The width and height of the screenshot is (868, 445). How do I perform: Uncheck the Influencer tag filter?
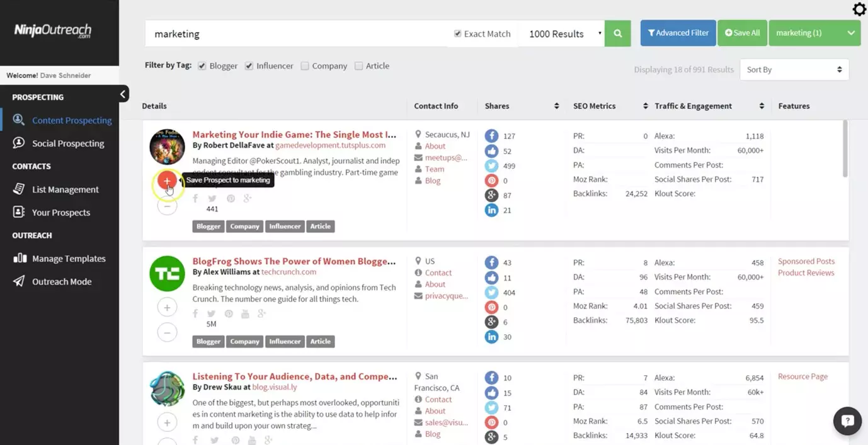[x=249, y=66]
